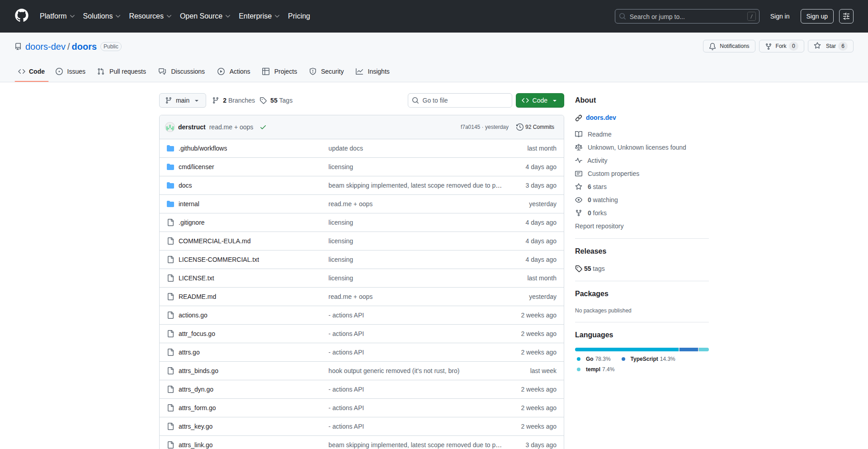Expand the Platform menu

point(57,16)
